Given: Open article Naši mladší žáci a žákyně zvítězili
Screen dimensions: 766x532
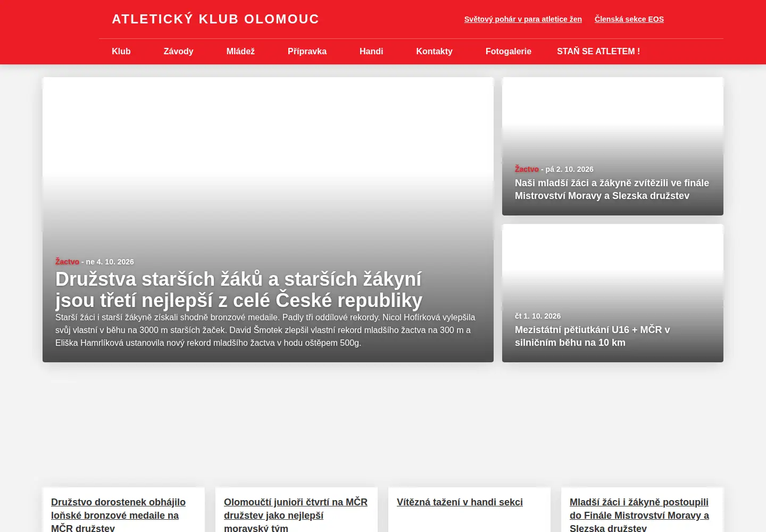Looking at the screenshot, I should [x=612, y=189].
